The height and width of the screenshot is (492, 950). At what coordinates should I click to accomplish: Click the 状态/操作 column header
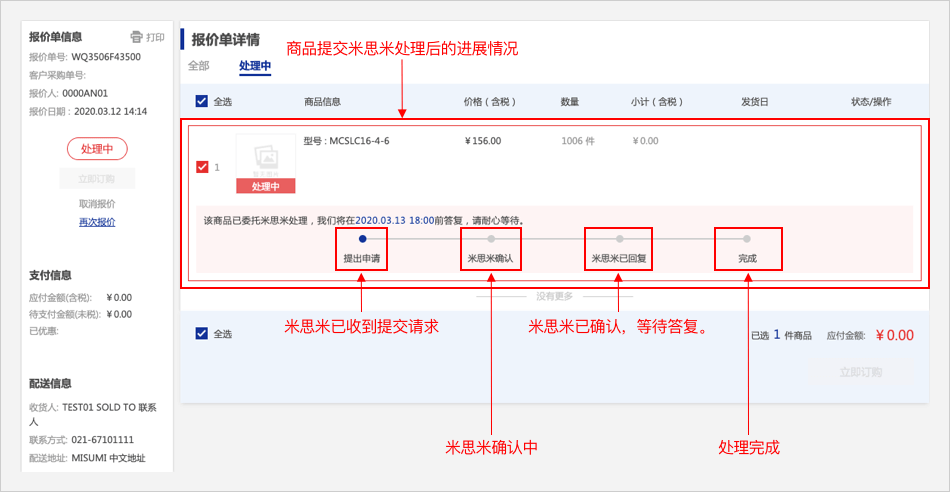click(870, 101)
